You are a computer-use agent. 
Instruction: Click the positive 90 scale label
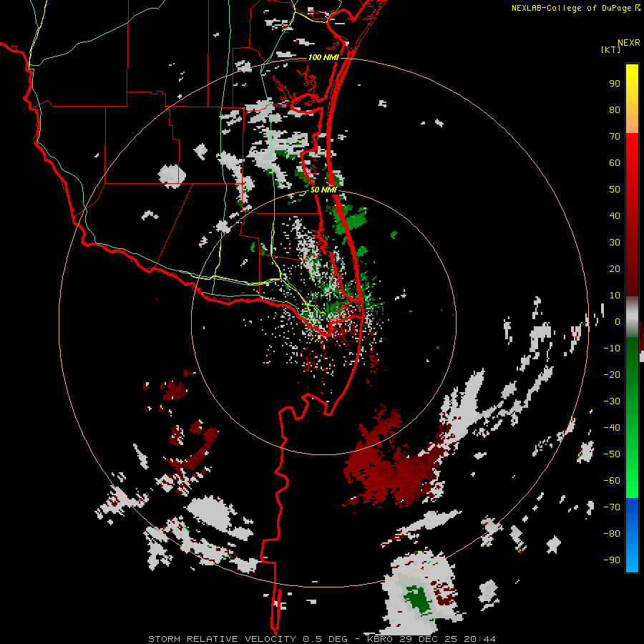pos(615,84)
